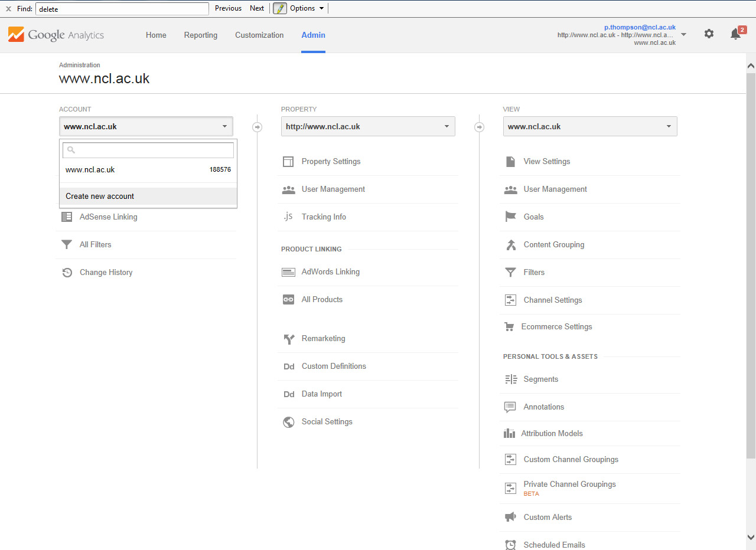
Task: Click the Next find result button
Action: (257, 8)
